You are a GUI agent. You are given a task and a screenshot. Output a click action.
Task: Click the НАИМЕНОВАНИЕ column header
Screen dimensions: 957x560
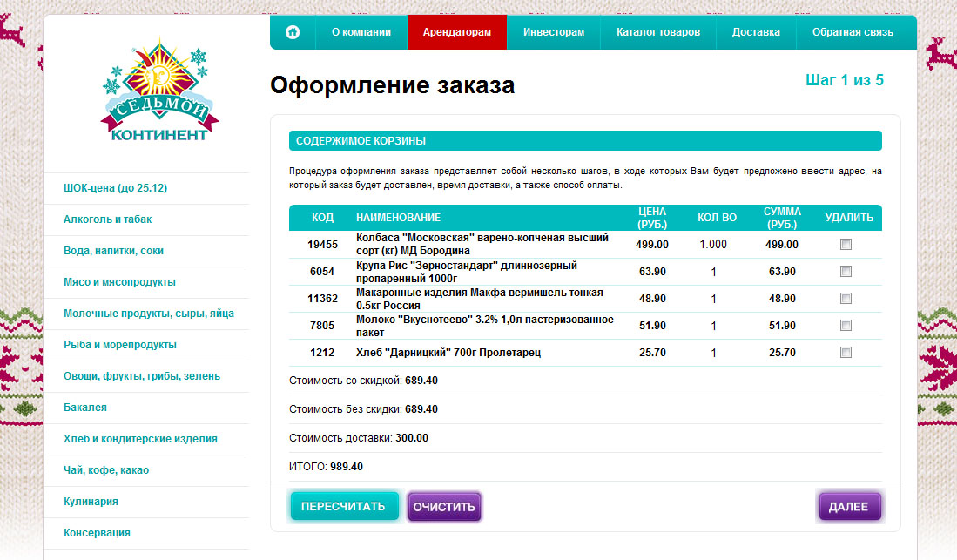(399, 218)
